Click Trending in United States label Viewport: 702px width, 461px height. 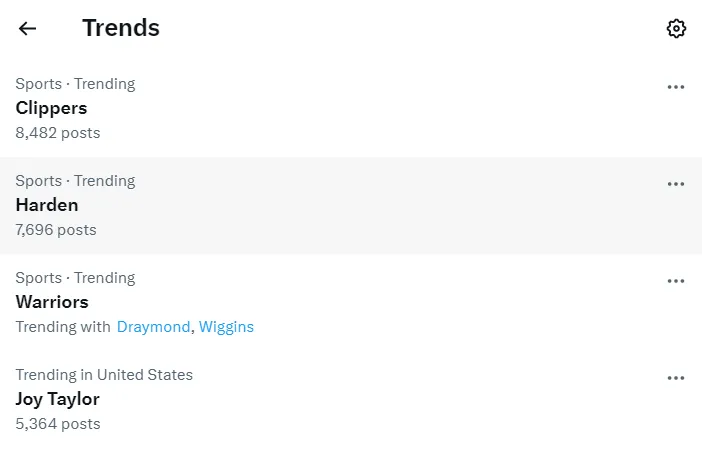coord(104,375)
